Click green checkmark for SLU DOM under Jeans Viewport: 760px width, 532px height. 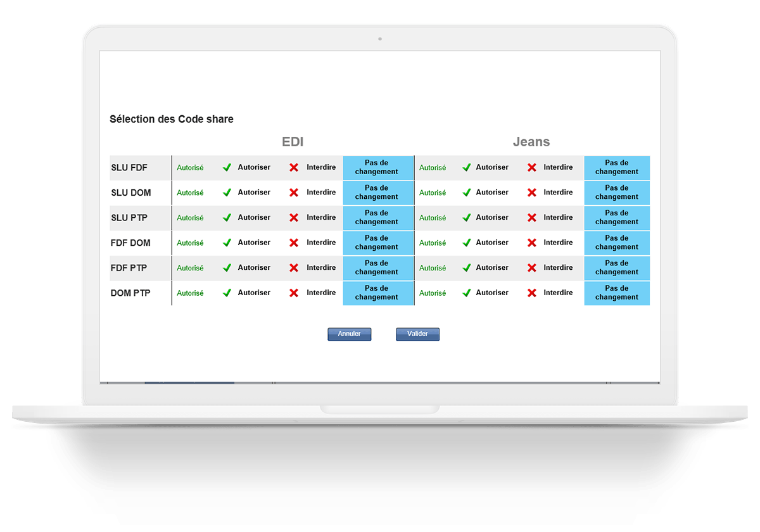tap(467, 193)
